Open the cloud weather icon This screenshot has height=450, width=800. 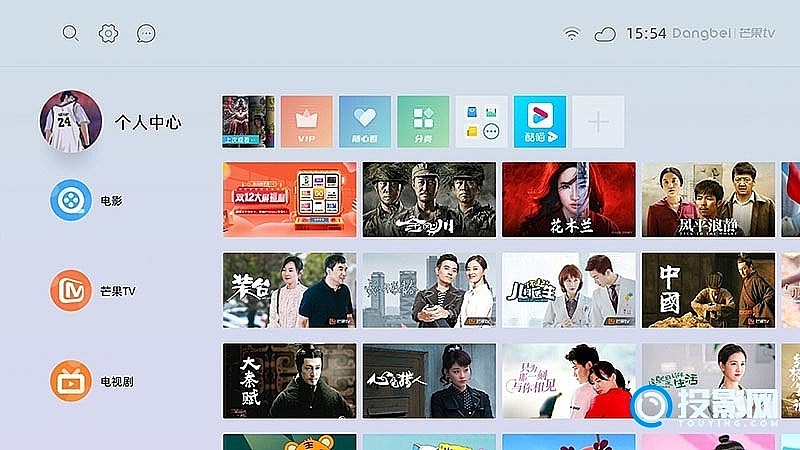tap(605, 34)
